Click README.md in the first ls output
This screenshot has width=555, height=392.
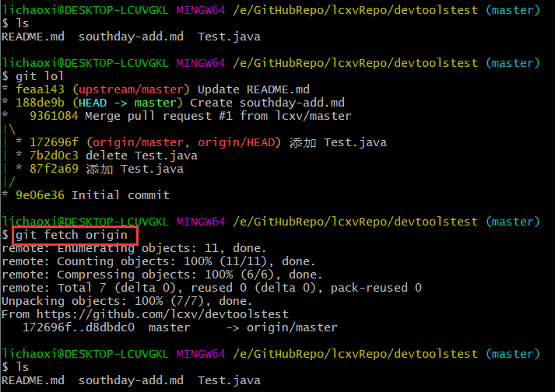[33, 37]
